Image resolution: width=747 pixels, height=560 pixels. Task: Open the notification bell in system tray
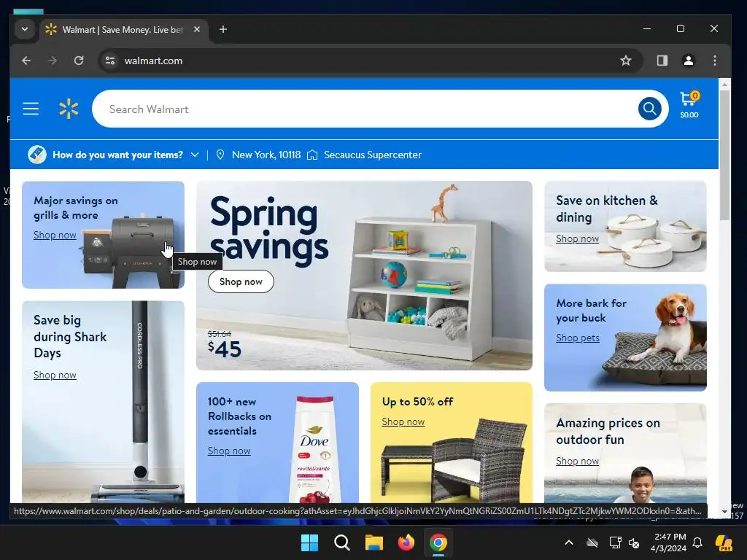pos(697,542)
